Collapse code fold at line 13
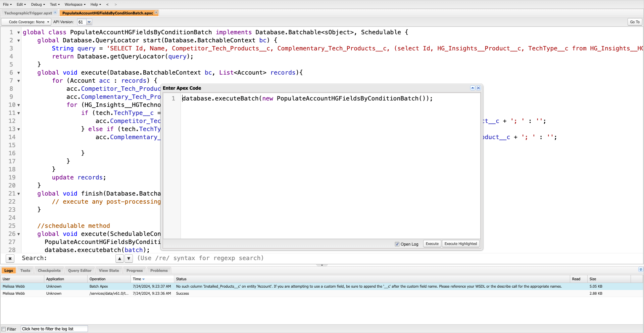This screenshot has height=333, width=644. [18, 129]
